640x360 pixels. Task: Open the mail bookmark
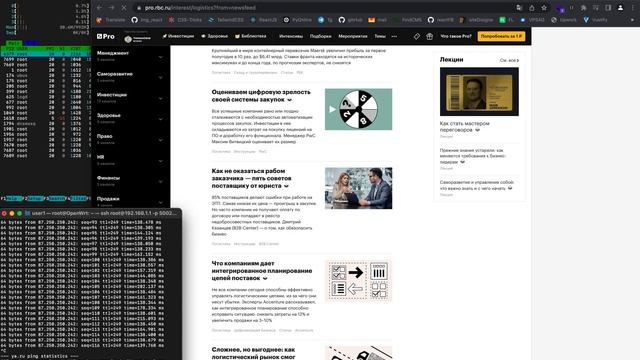pos(378,20)
